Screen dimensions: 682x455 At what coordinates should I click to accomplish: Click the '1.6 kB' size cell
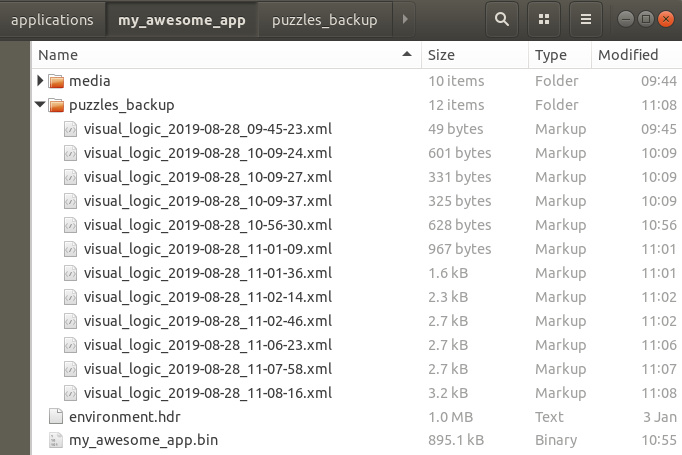448,273
